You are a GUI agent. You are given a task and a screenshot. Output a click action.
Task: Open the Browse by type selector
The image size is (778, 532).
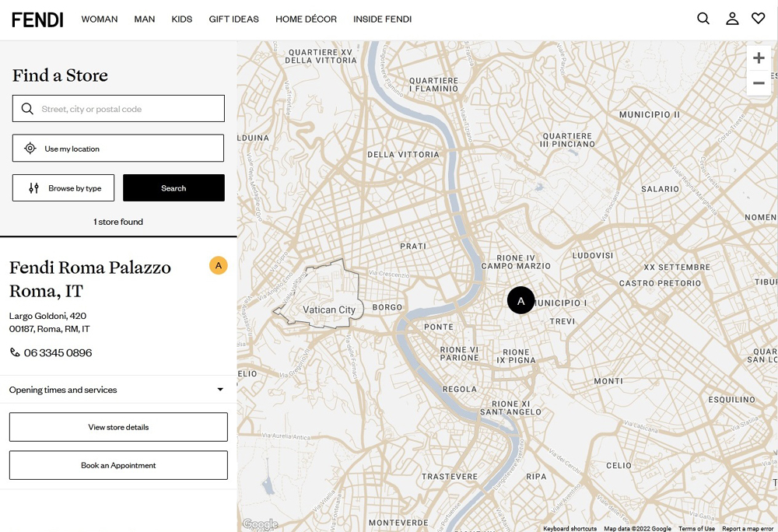point(63,187)
